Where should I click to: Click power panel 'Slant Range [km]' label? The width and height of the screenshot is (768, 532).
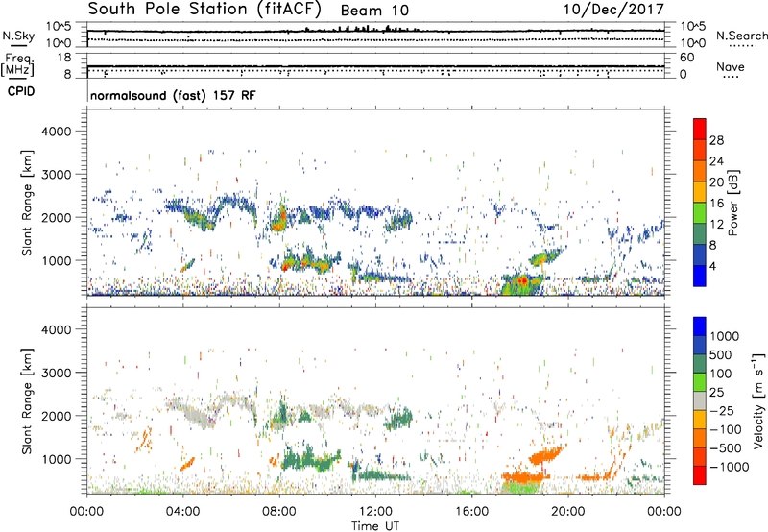point(27,203)
